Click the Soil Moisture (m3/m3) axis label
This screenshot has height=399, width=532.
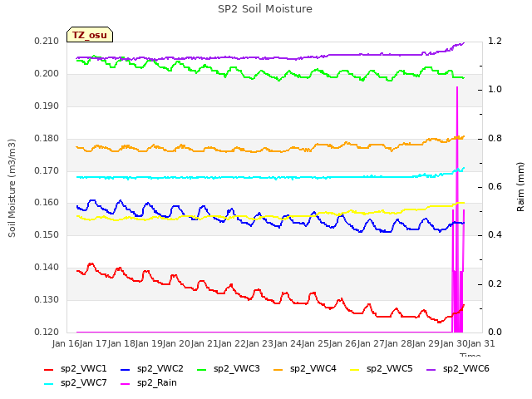(x=12, y=188)
